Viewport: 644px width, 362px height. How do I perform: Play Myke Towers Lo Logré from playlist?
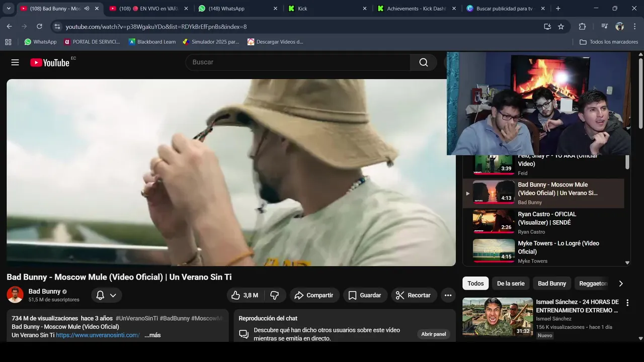543,251
